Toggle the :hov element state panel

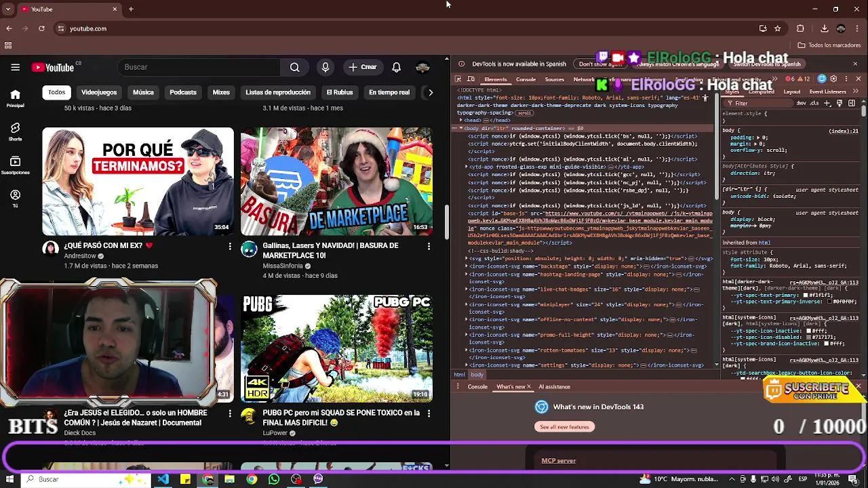pos(801,103)
